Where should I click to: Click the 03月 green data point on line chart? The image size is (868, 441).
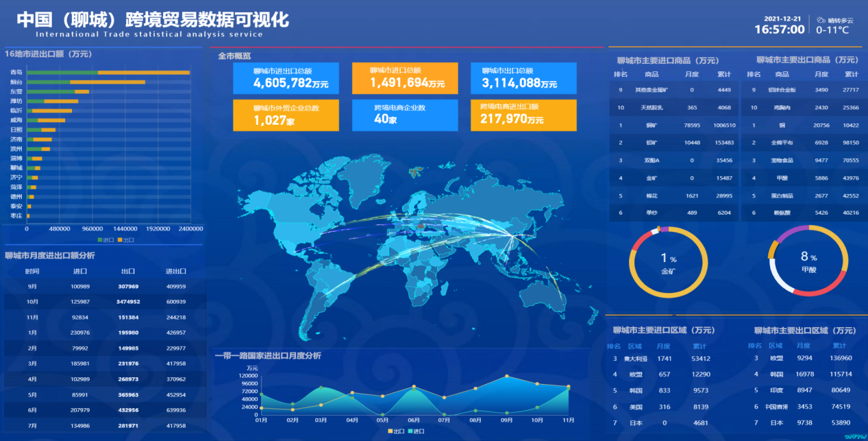(x=321, y=388)
